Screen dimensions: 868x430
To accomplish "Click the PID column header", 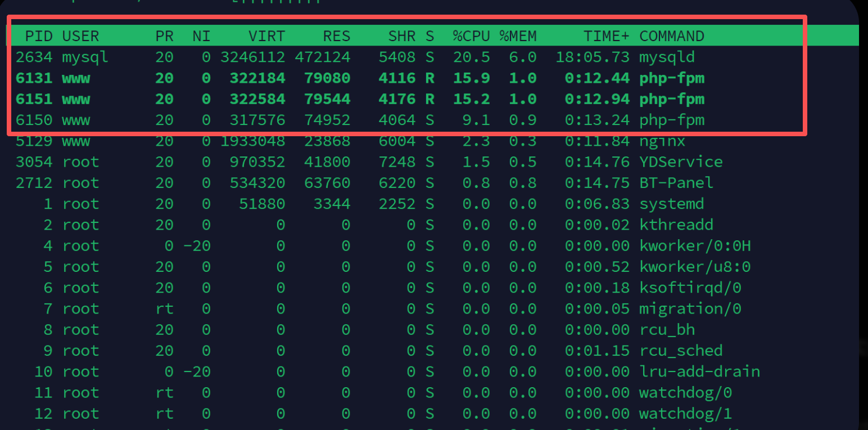I will coord(39,36).
